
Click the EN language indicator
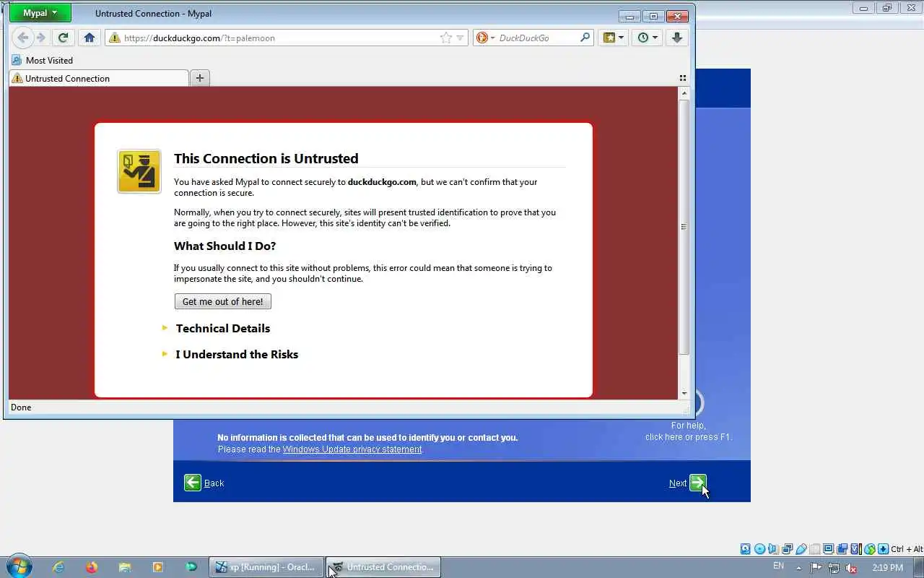click(x=778, y=566)
